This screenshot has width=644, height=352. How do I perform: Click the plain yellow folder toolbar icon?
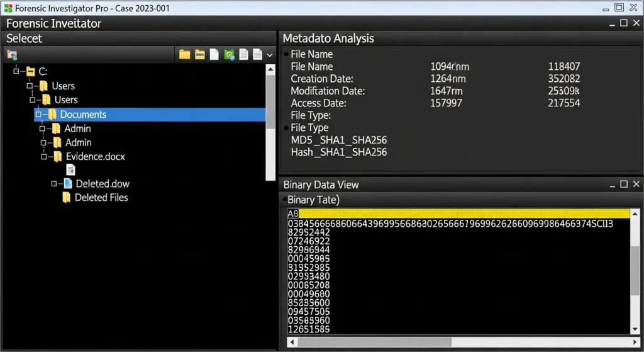click(184, 54)
